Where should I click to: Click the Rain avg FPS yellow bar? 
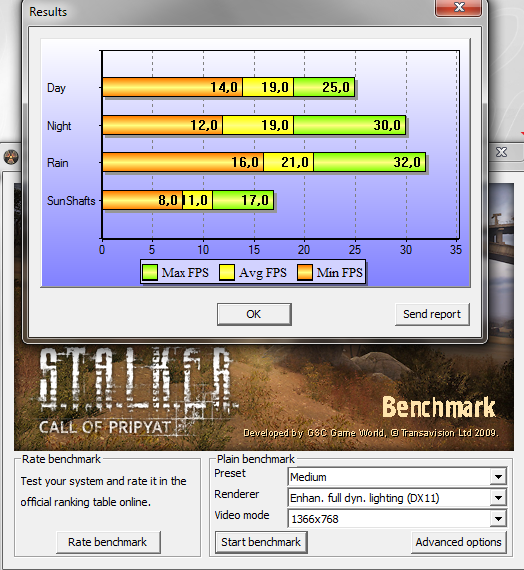click(x=288, y=162)
